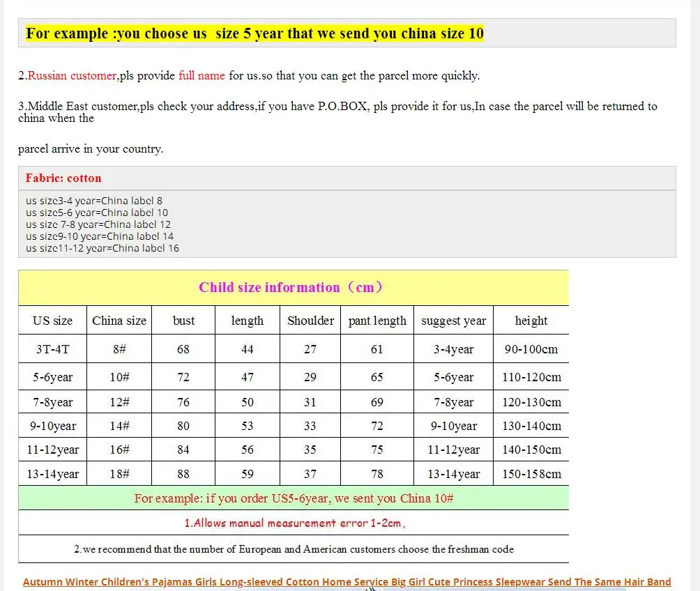Select the '12#' China size cell
This screenshot has height=591, width=700.
click(x=119, y=402)
